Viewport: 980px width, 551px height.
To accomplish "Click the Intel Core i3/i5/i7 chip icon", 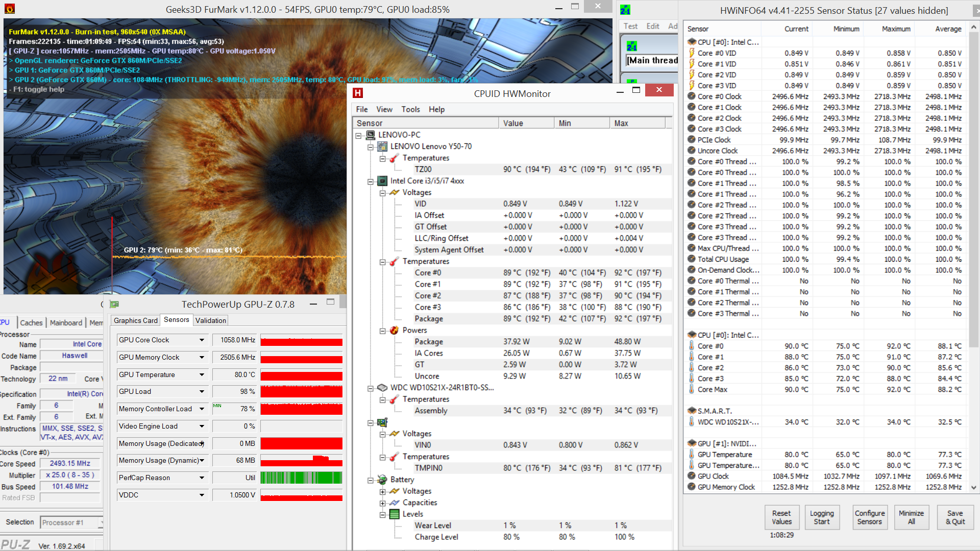I will (x=382, y=181).
